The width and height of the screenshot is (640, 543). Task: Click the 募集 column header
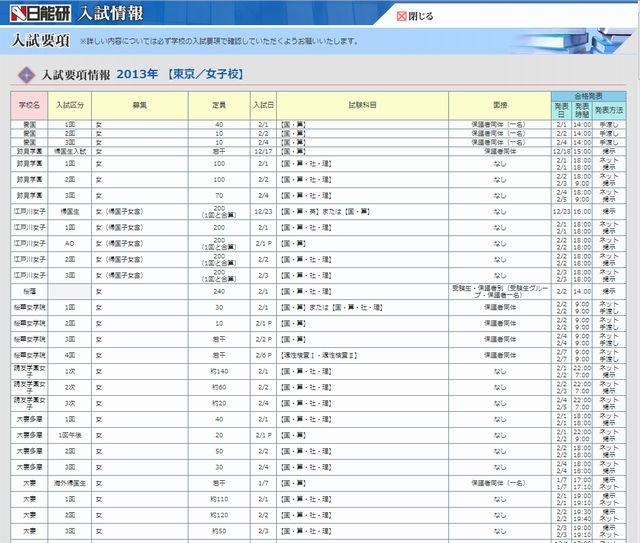pos(140,104)
